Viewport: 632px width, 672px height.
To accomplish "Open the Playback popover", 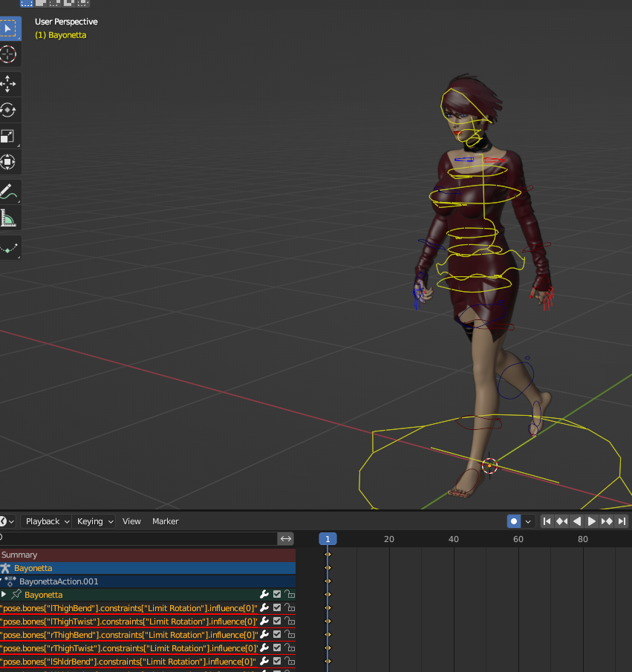I will click(46, 521).
